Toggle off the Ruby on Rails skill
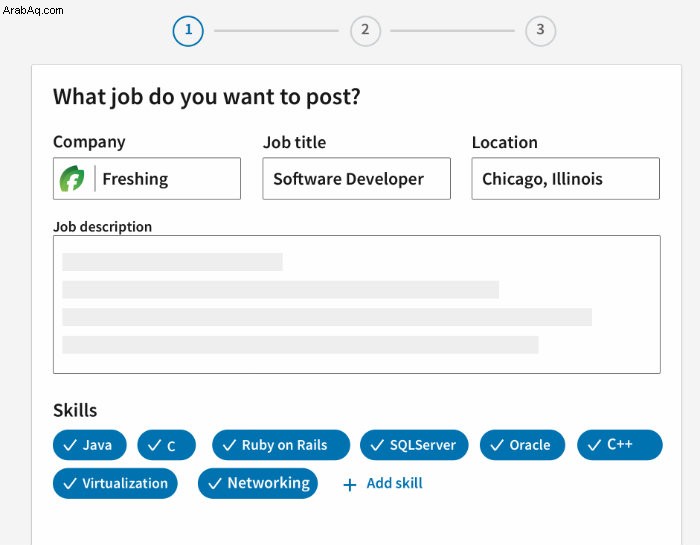 pyautogui.click(x=281, y=445)
